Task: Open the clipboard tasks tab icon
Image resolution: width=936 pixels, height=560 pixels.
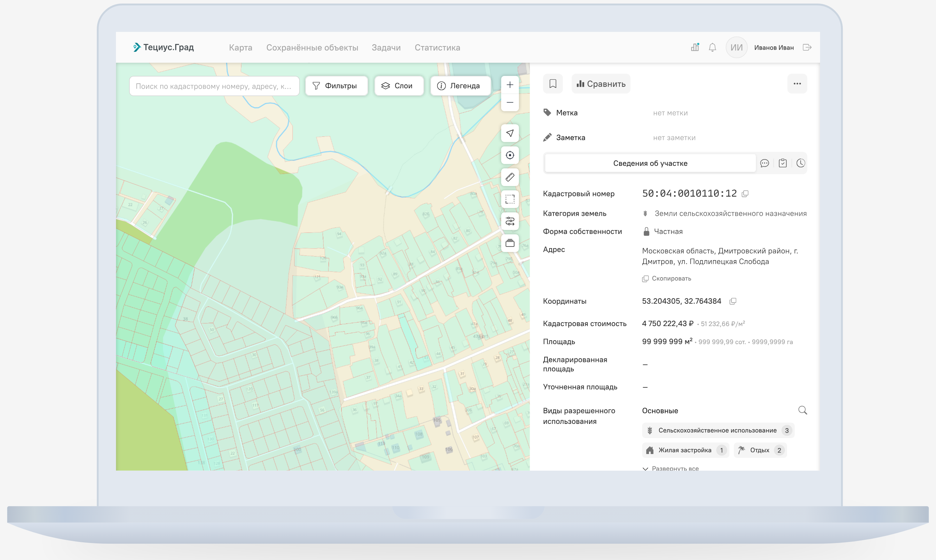Action: click(x=782, y=163)
